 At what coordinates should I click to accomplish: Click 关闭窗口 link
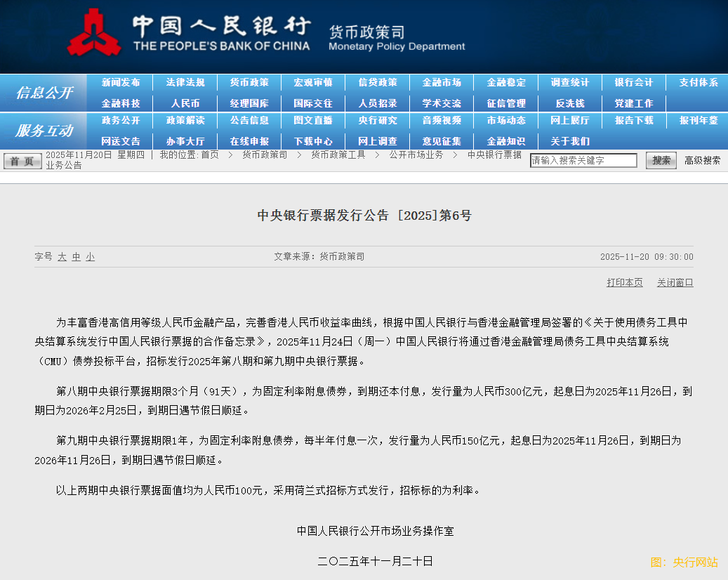[674, 282]
